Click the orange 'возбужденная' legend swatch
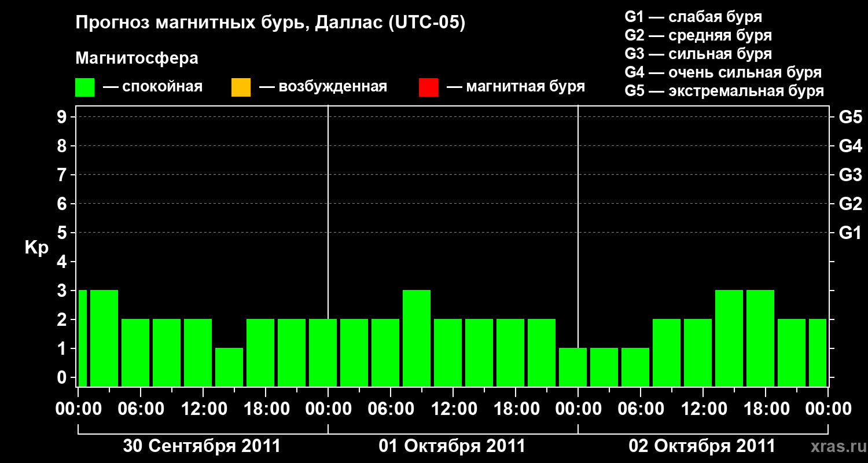The height and width of the screenshot is (463, 868). pyautogui.click(x=241, y=87)
